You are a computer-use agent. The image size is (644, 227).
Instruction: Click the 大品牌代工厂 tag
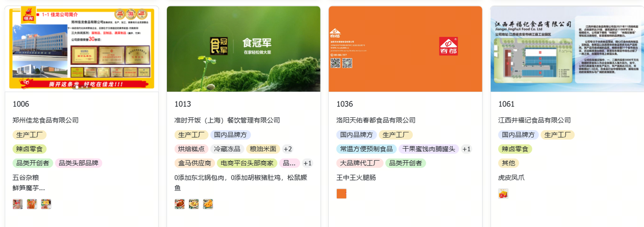pos(360,163)
